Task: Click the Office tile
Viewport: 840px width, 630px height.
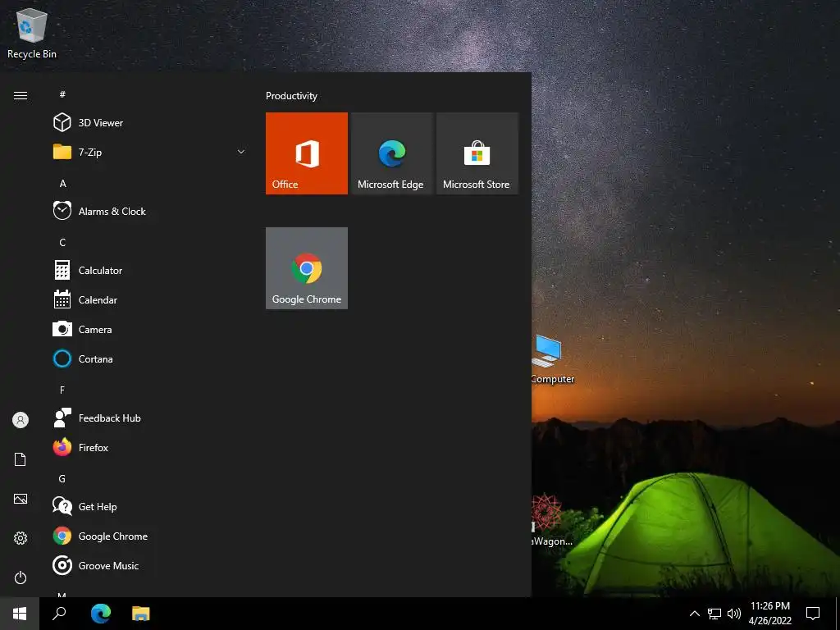Action: coord(307,153)
